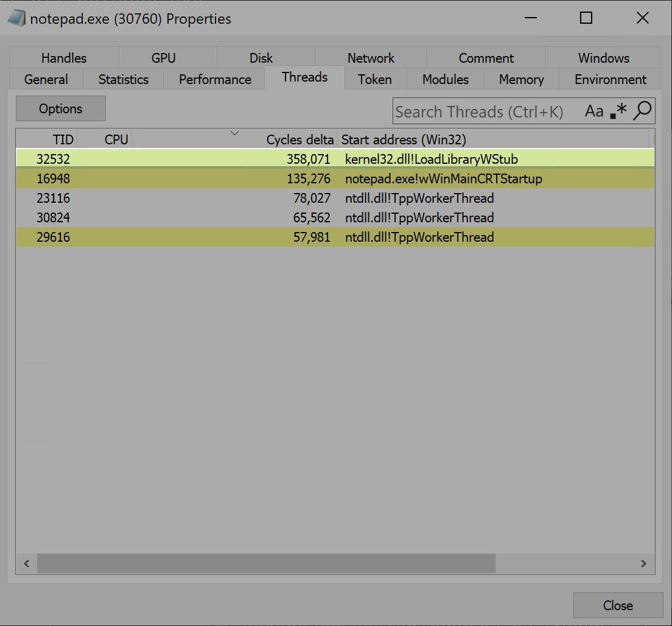Toggle regex search option icon
Screen dimensions: 672x626
(618, 111)
